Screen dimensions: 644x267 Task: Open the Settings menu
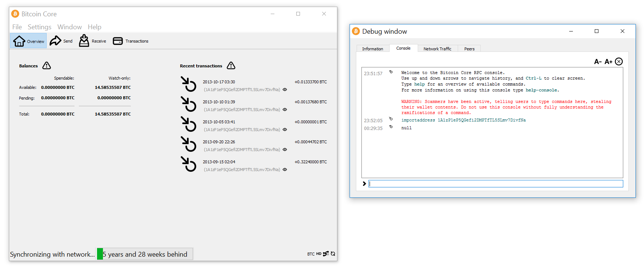tap(40, 27)
